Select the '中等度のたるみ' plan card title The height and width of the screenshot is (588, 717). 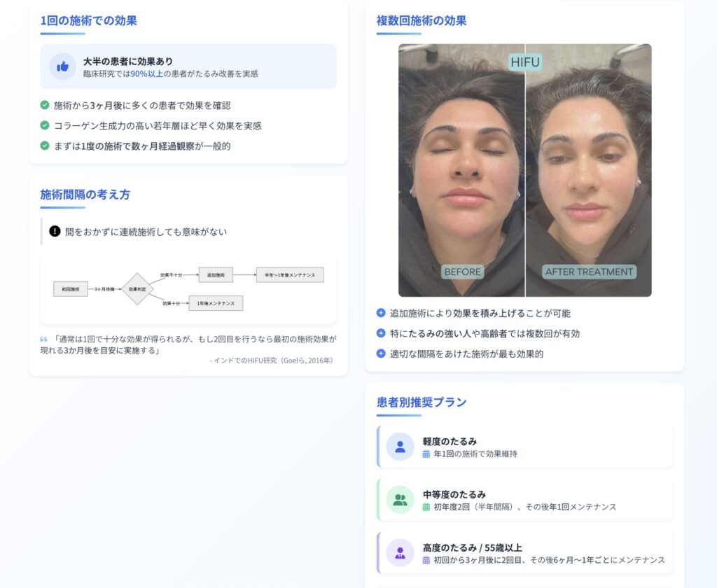(x=454, y=494)
